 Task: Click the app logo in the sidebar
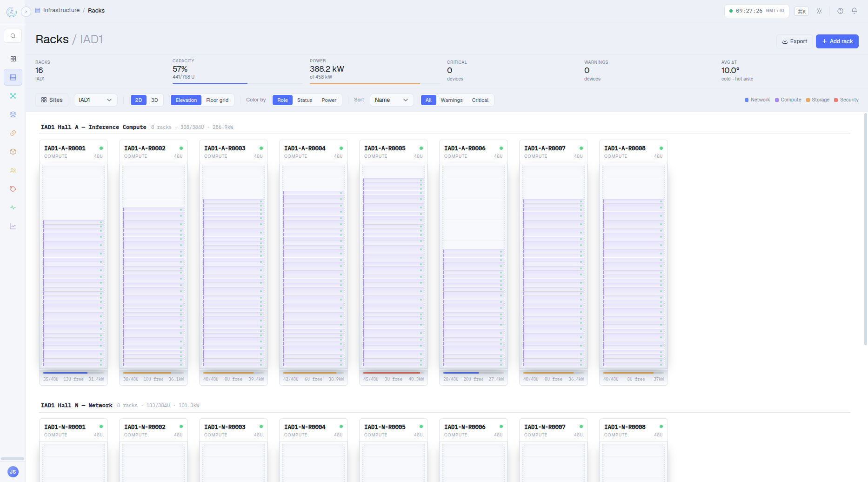click(12, 12)
